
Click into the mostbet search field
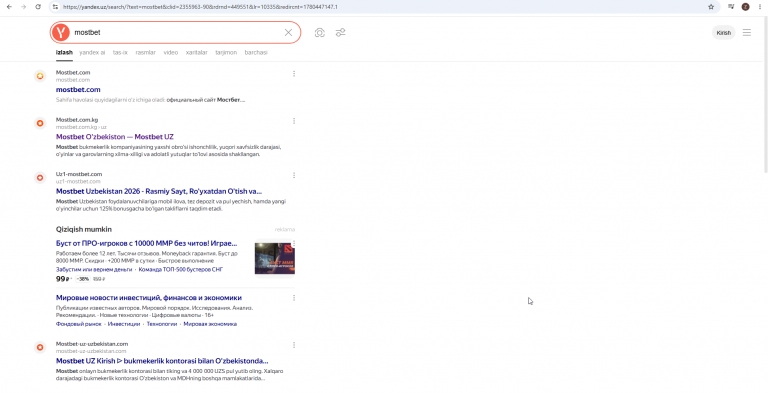pyautogui.click(x=176, y=32)
